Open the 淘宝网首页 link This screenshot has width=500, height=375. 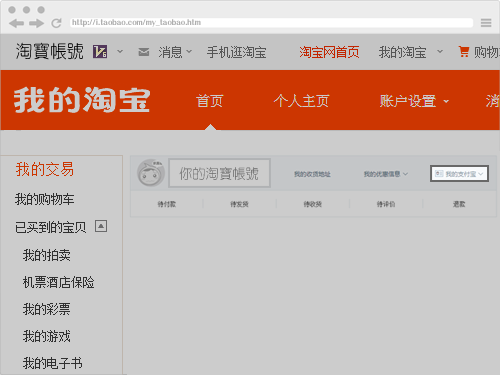pos(329,52)
